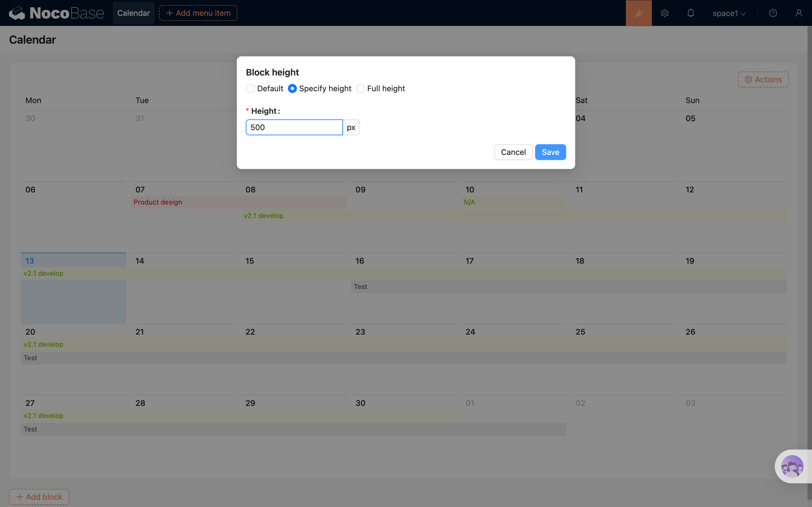Click Add block at page bottom
Screen dimensions: 812x507
pyautogui.click(x=39, y=497)
